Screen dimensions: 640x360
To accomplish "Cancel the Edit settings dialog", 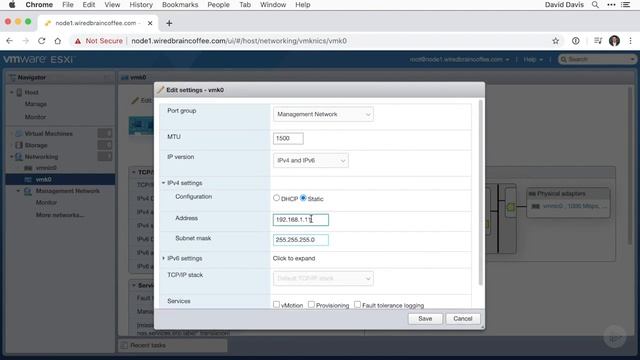I will click(x=462, y=319).
